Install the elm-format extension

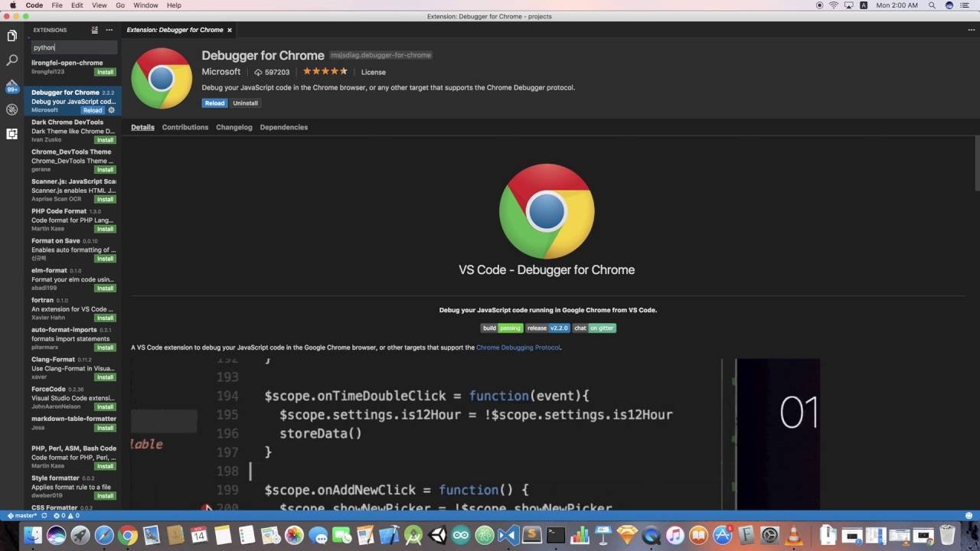105,289
